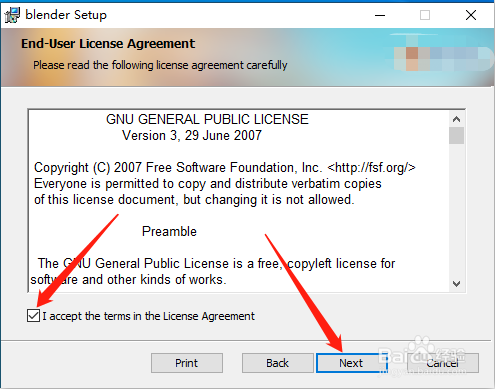Click the blender Setup installer icon in title bar
Image resolution: width=495 pixels, height=389 pixels.
(12, 15)
